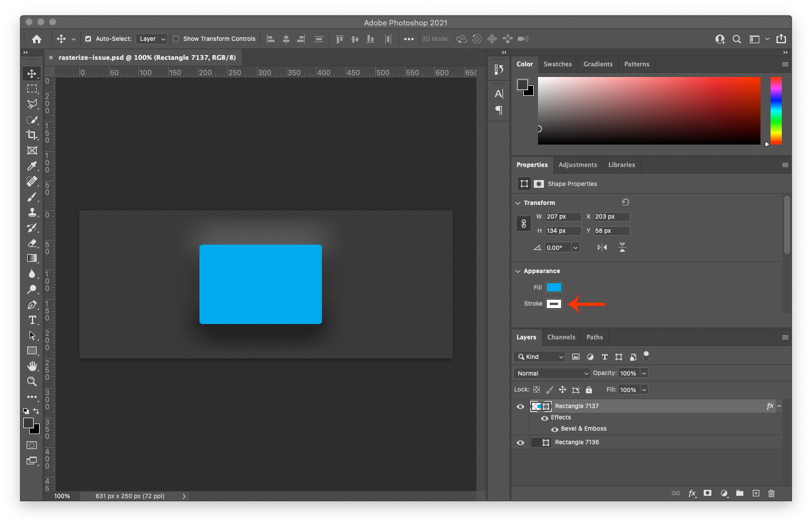Click the Share icon at top right
812x526 pixels.
point(781,39)
